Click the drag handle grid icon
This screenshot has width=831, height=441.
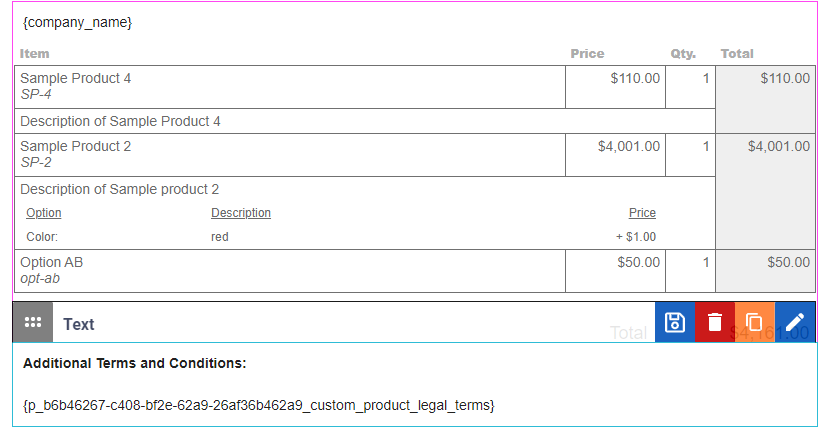[x=33, y=322]
